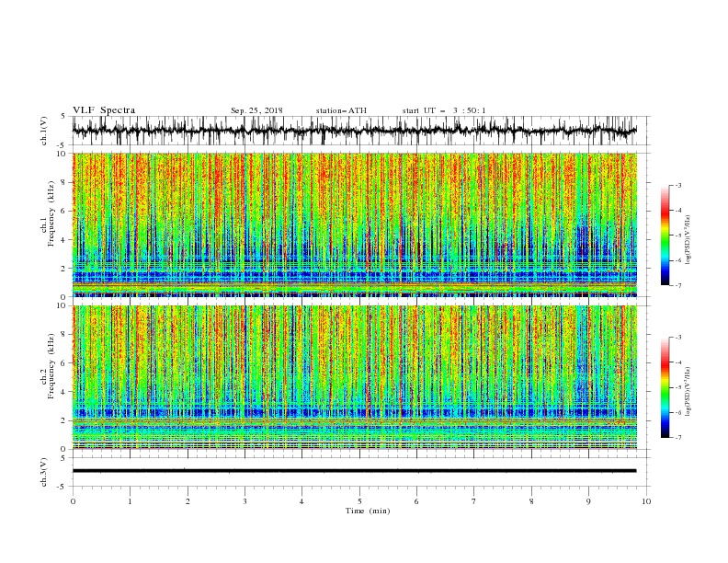Click the ch.1 voltage waveform plot
The height and width of the screenshot is (563, 728).
[x=355, y=131]
